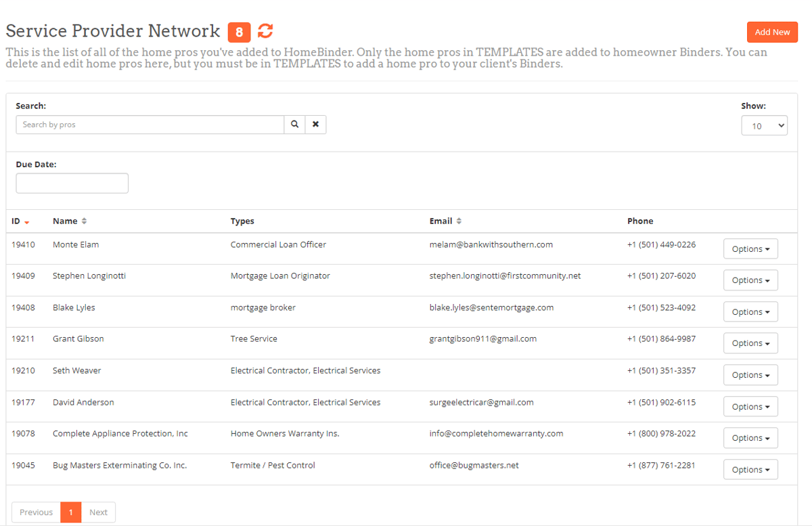
Task: Click the Search by pros field
Action: click(x=150, y=125)
